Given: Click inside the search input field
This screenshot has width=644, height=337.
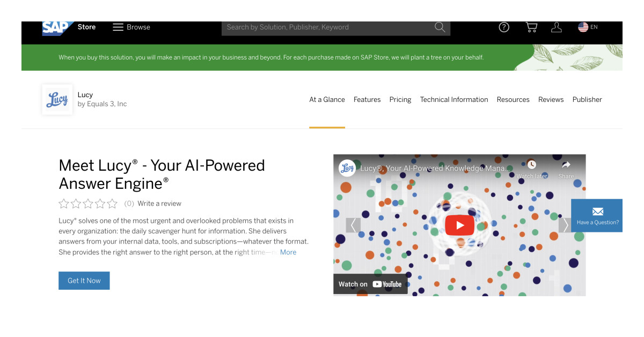Looking at the screenshot, I should click(322, 27).
